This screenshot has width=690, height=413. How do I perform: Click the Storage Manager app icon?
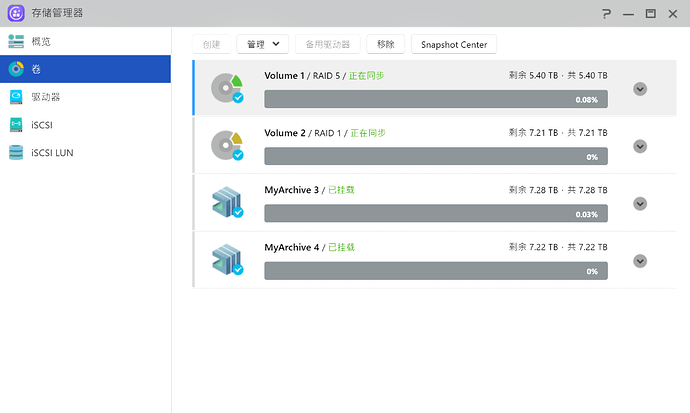[16, 13]
